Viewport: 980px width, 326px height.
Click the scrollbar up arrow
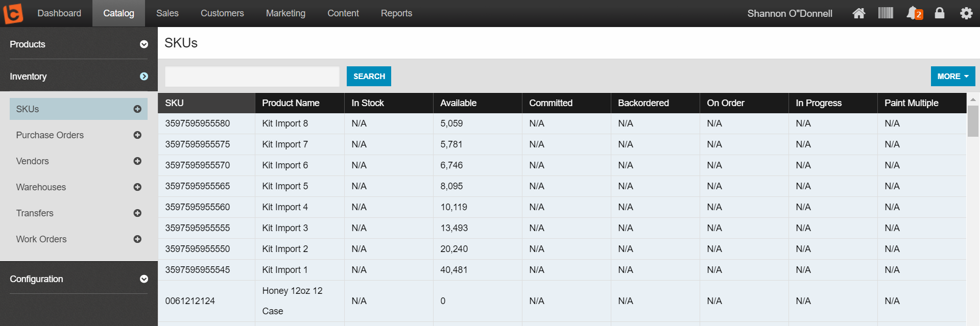point(973,99)
